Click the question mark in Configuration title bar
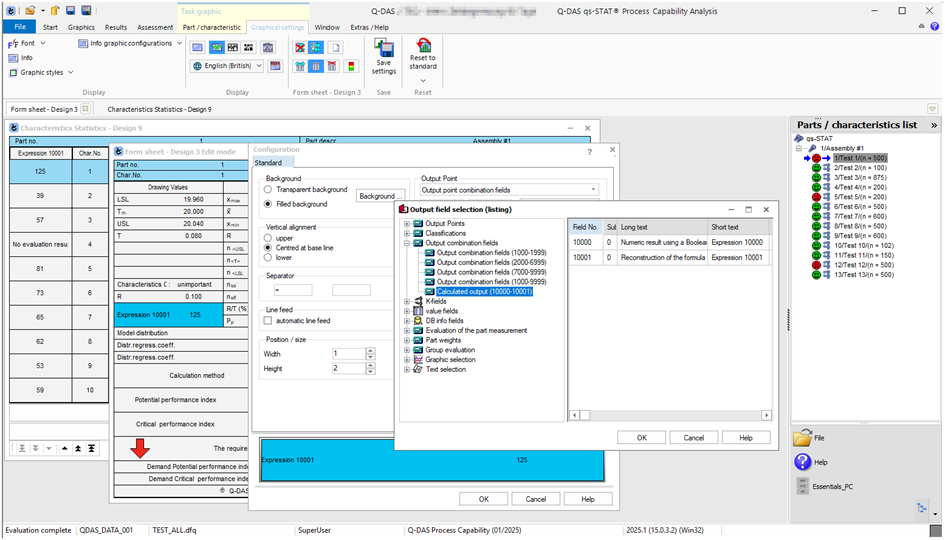Viewport: 945px width, 540px height. (x=589, y=152)
